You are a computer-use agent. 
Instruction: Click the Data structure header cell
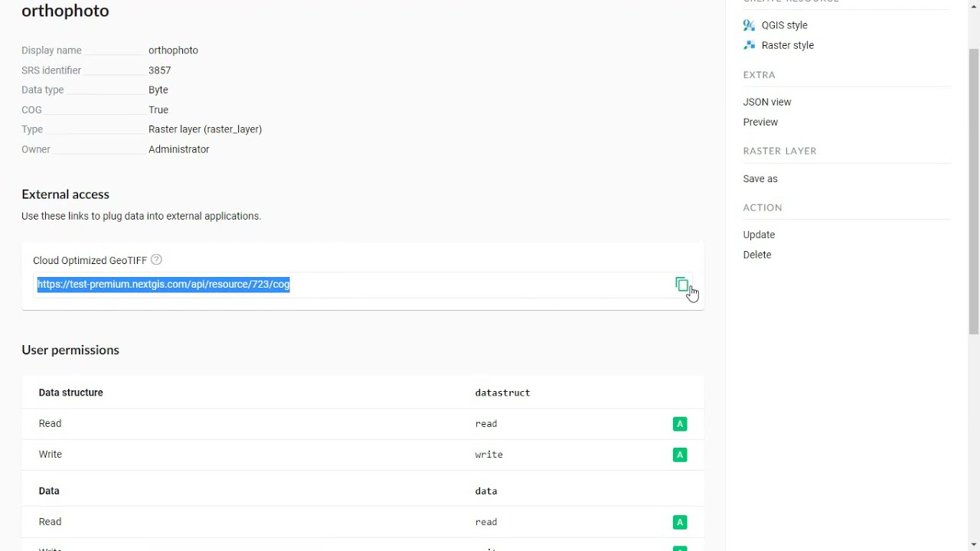tap(70, 393)
